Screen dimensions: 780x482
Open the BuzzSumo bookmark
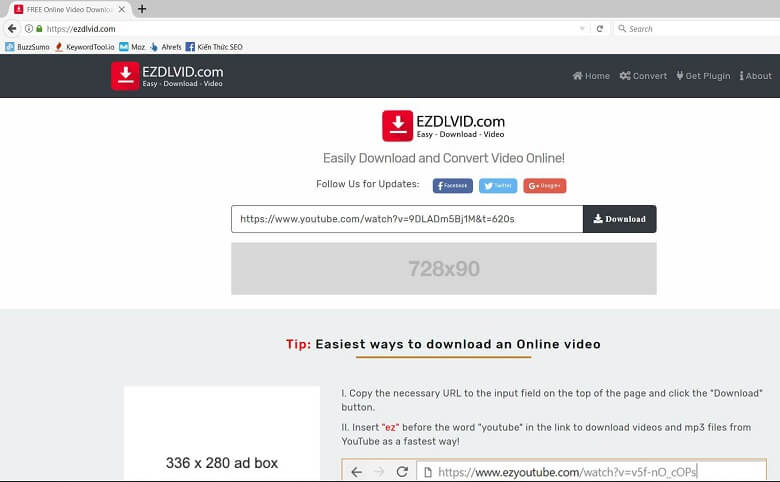(x=27, y=47)
